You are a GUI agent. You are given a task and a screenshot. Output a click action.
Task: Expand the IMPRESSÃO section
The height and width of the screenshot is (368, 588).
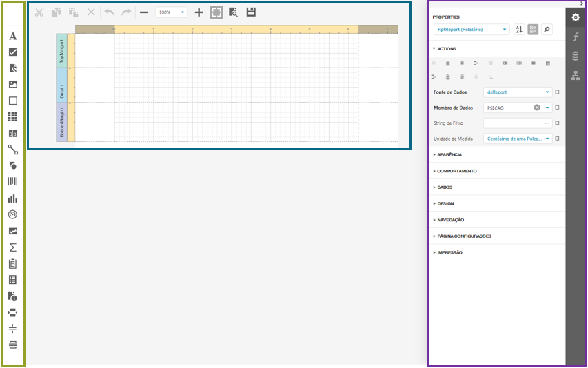448,253
